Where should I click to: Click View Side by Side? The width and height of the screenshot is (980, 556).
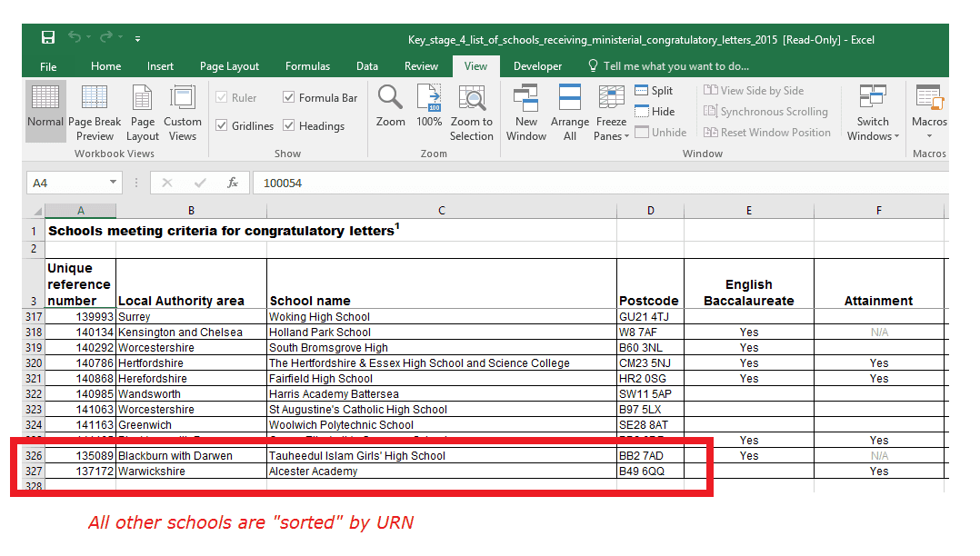pos(754,91)
